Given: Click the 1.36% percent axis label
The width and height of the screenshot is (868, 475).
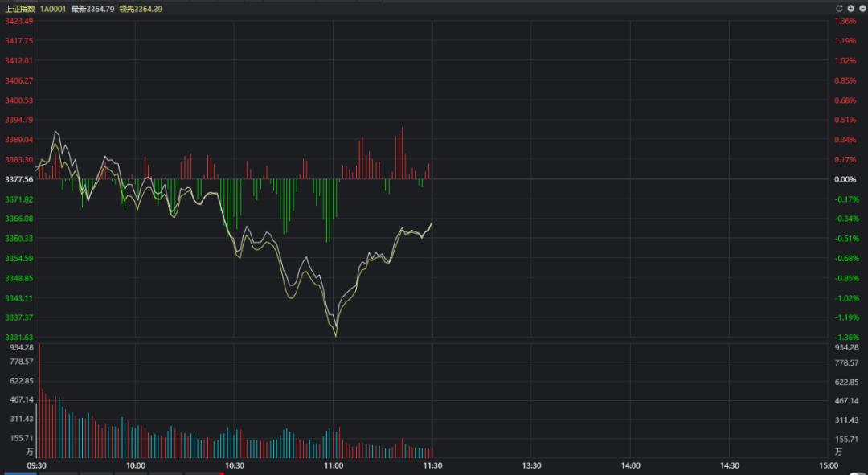Looking at the screenshot, I should [845, 21].
